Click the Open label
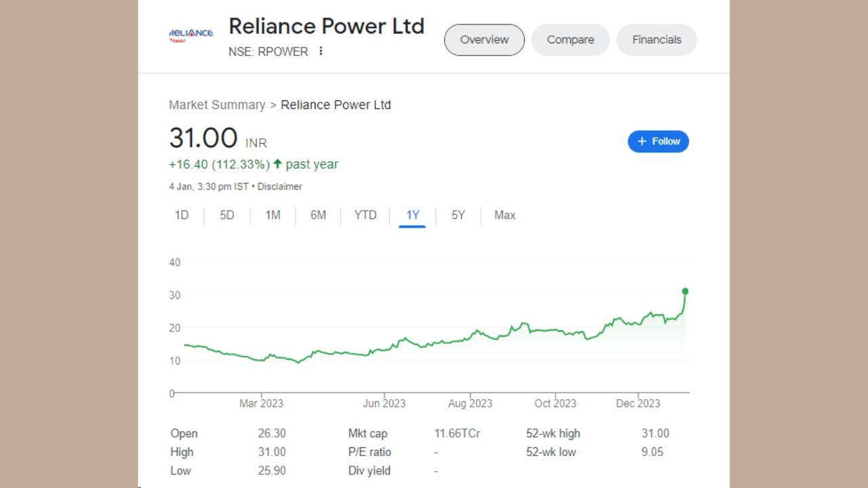This screenshot has height=488, width=868. pos(184,434)
